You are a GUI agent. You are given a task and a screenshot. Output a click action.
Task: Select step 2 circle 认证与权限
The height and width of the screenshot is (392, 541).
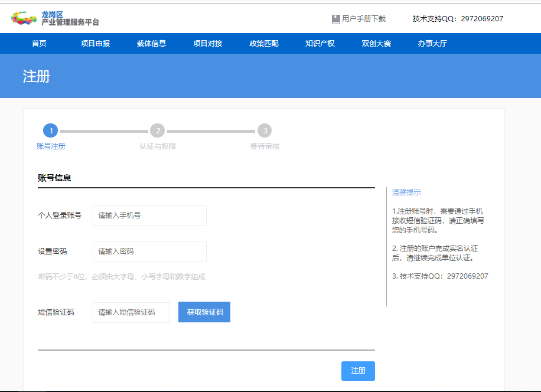tap(158, 130)
